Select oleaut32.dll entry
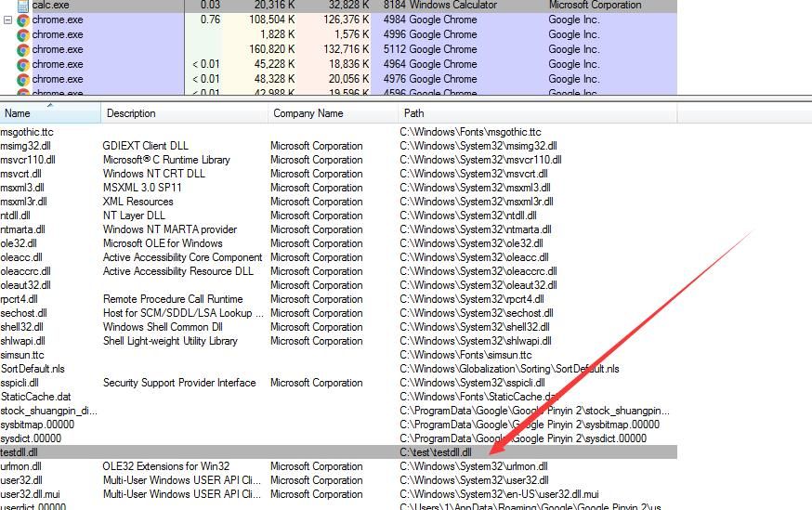 pos(25,285)
